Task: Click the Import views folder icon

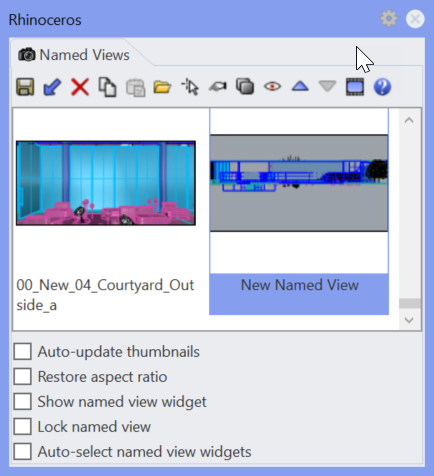Action: click(162, 87)
